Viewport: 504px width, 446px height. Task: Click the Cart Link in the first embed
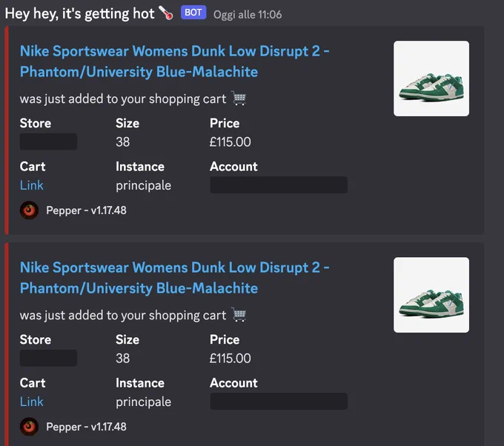click(31, 185)
